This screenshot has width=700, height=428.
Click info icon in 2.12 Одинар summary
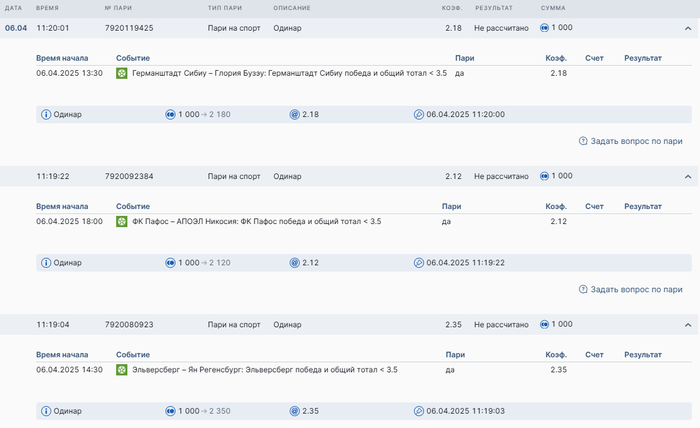coord(45,263)
